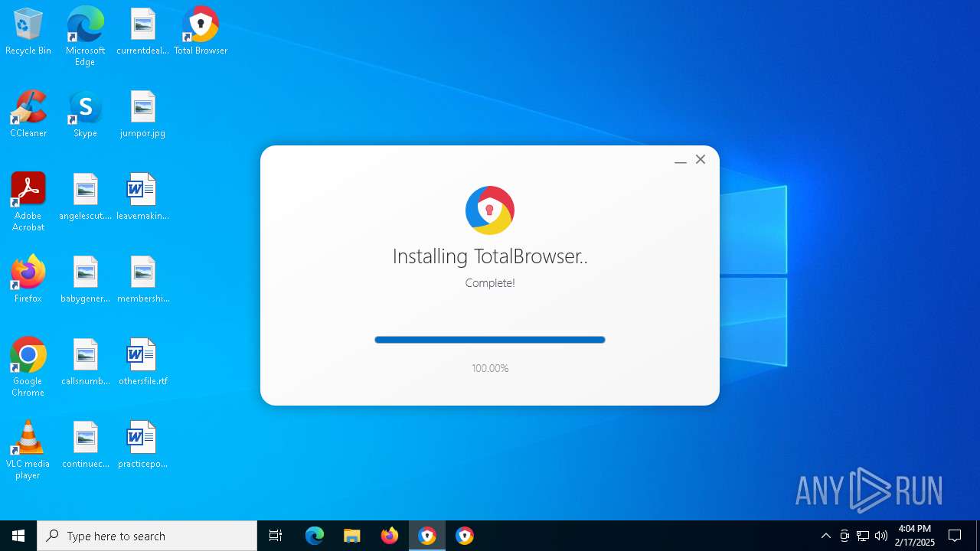Screen dimensions: 980x551
Task: Click the 100.00% progress text
Action: coord(490,368)
